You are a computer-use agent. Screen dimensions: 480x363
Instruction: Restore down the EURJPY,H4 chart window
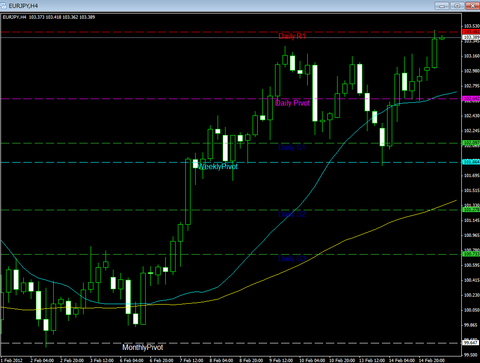(x=457, y=5)
